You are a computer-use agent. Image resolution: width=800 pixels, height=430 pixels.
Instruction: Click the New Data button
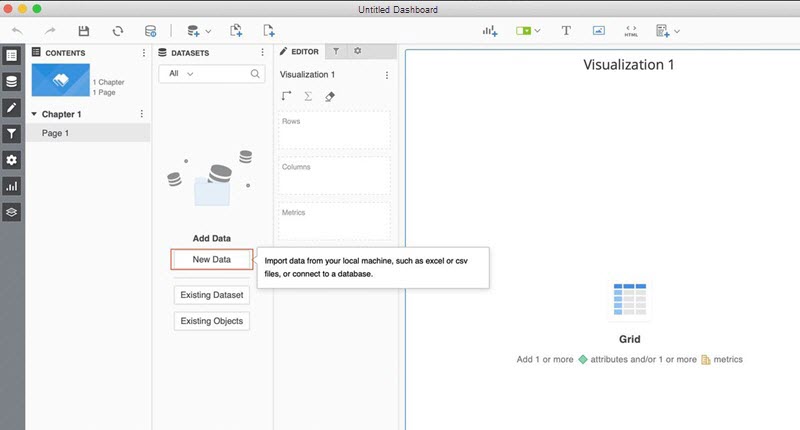[211, 259]
